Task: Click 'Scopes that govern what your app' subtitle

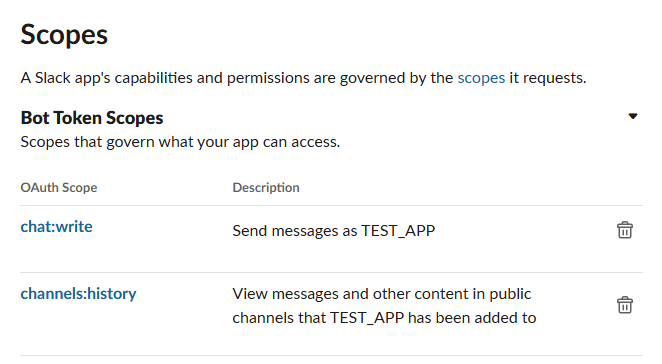Action: 180,142
